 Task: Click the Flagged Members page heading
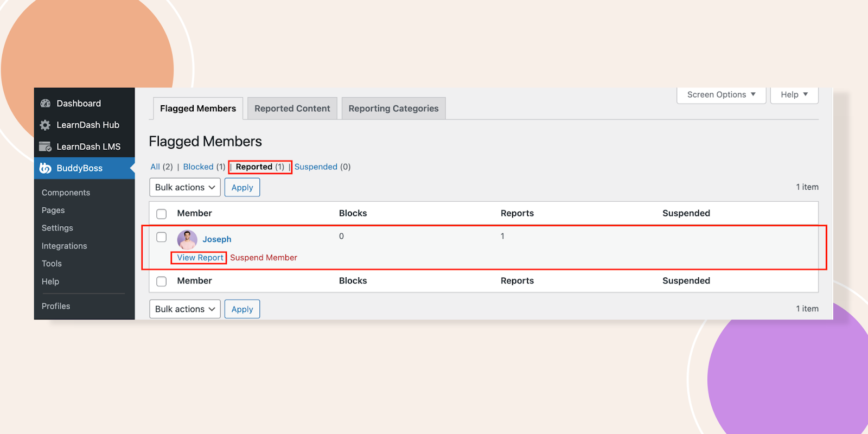click(205, 142)
